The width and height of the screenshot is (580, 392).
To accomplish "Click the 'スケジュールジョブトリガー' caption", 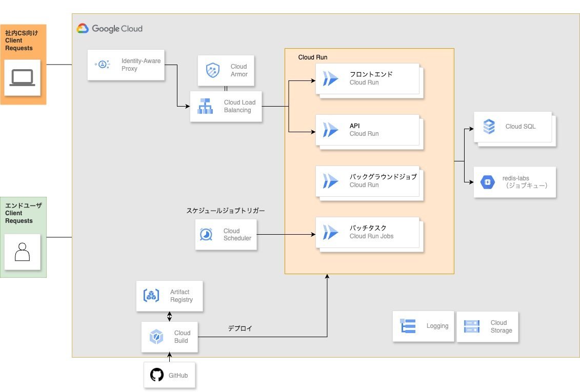I will coord(226,211).
